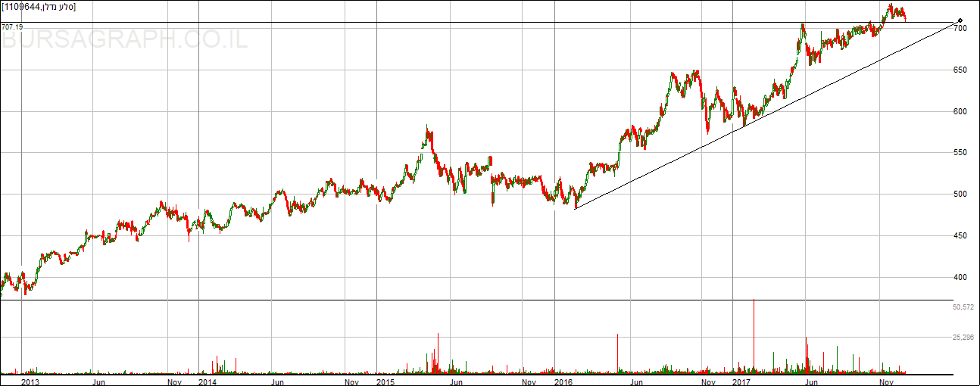Select the 2014 year label on time axis
The image size is (980, 386).
point(208,382)
